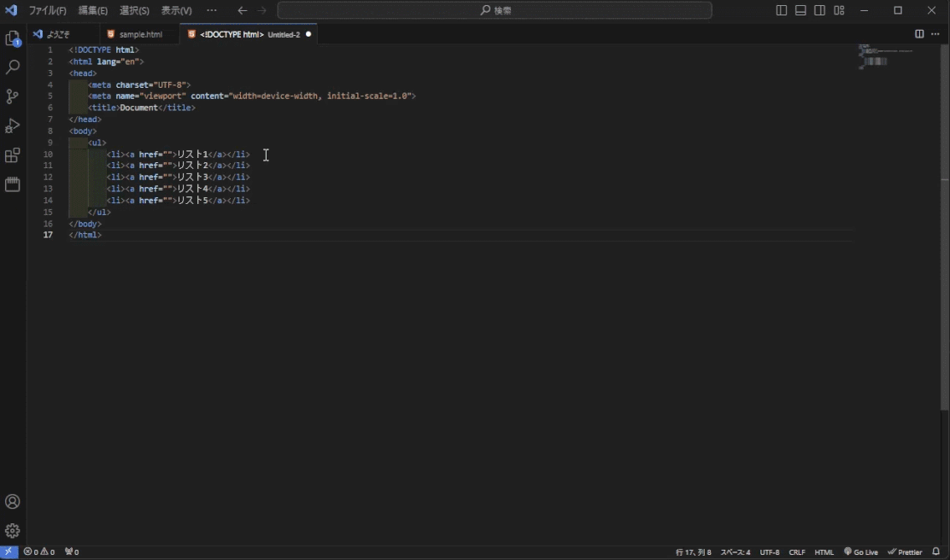The image size is (950, 560).
Task: Click the Go Live button
Action: pos(861,552)
